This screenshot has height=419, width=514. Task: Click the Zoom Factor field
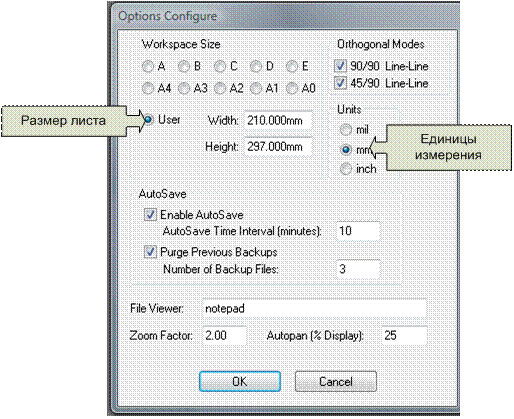(x=224, y=335)
